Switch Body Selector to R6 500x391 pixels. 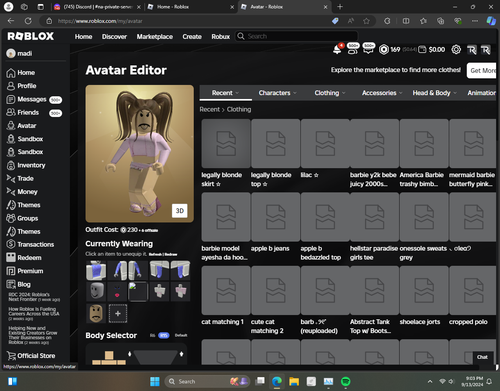(152, 335)
